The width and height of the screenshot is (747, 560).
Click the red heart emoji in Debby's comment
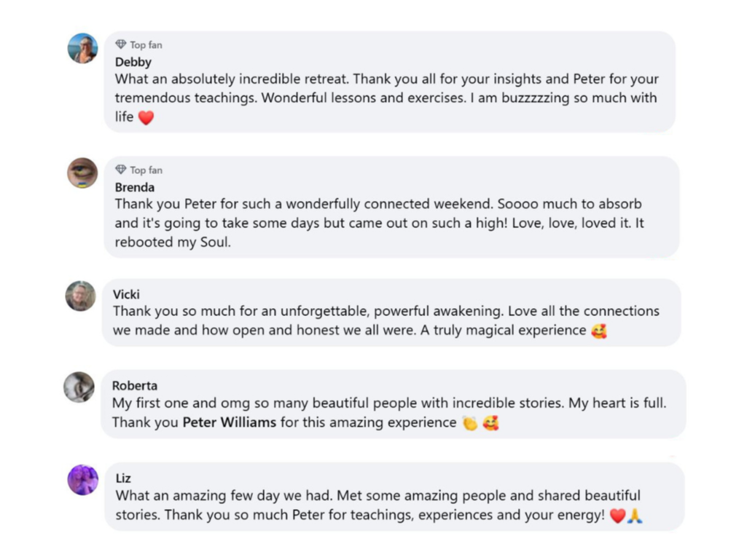click(x=146, y=117)
